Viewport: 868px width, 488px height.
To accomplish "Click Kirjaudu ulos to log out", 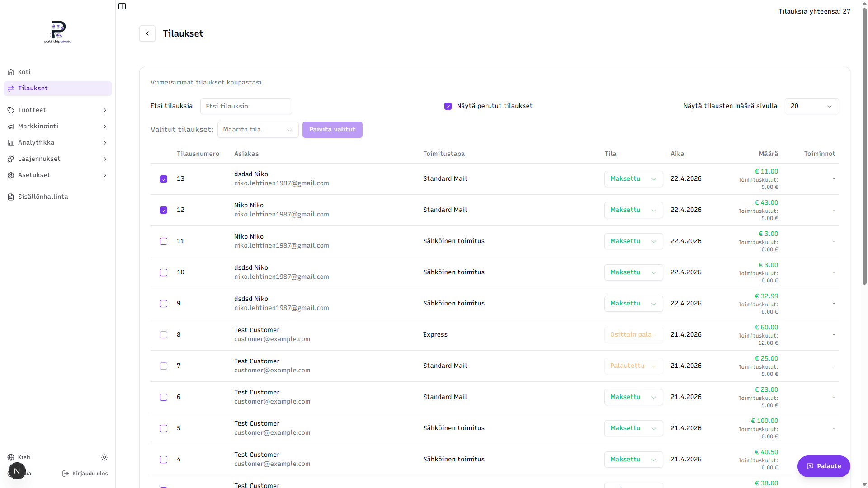I will [85, 474].
